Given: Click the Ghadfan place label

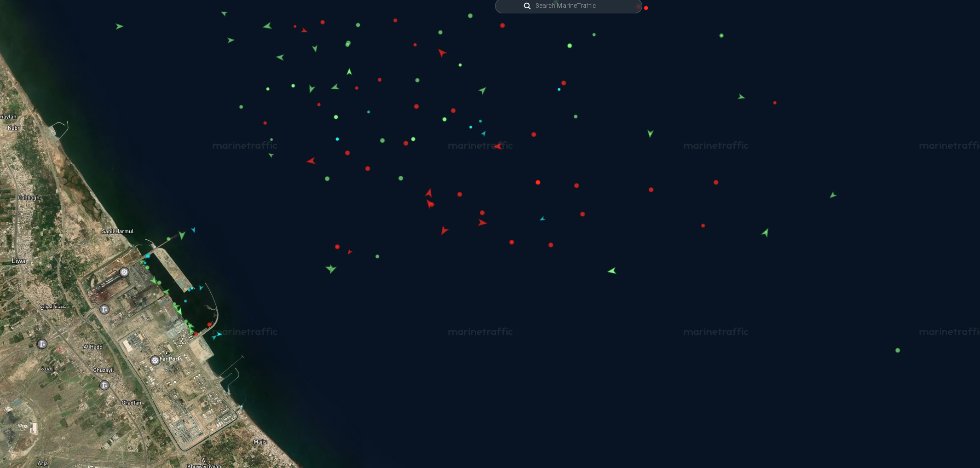Looking at the screenshot, I should coord(132,403).
